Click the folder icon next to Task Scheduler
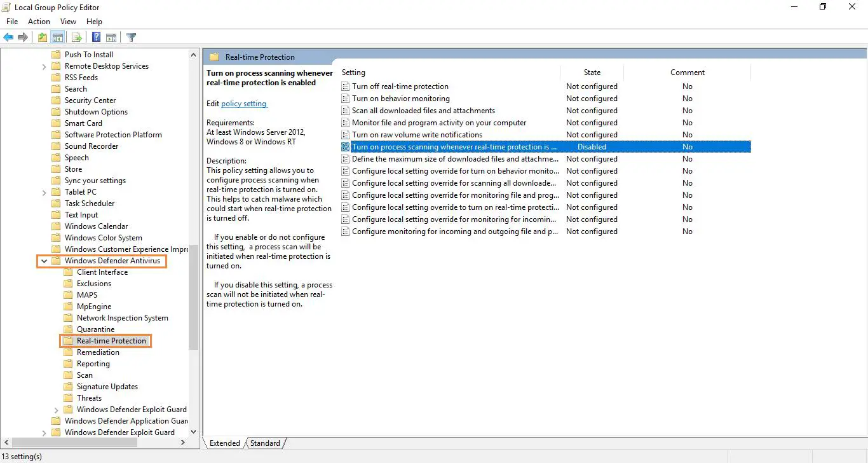This screenshot has width=868, height=463. click(x=56, y=204)
